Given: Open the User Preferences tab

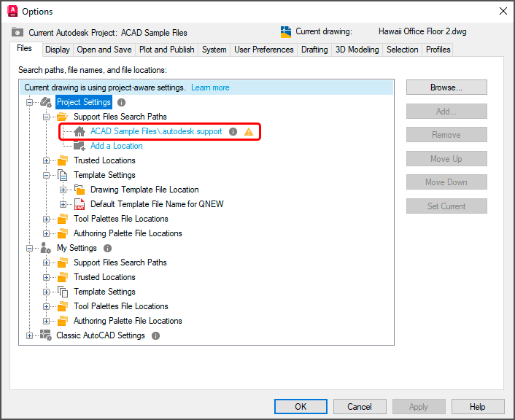Looking at the screenshot, I should coord(264,50).
